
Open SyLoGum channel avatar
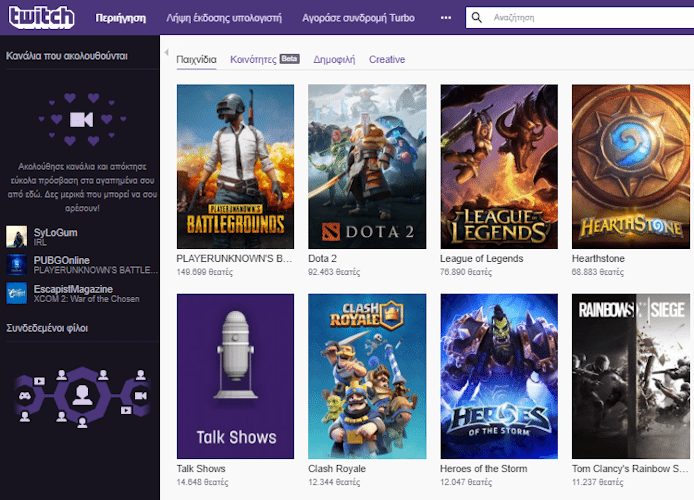pos(16,237)
